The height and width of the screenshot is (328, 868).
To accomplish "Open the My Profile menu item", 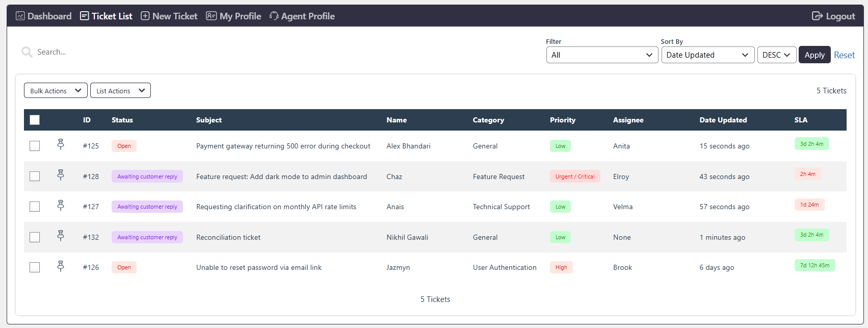I will coord(233,16).
